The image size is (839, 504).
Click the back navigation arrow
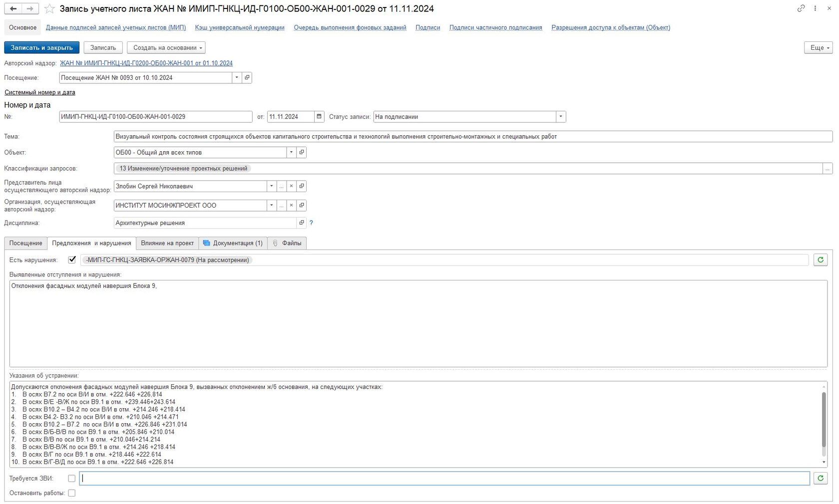[13, 8]
